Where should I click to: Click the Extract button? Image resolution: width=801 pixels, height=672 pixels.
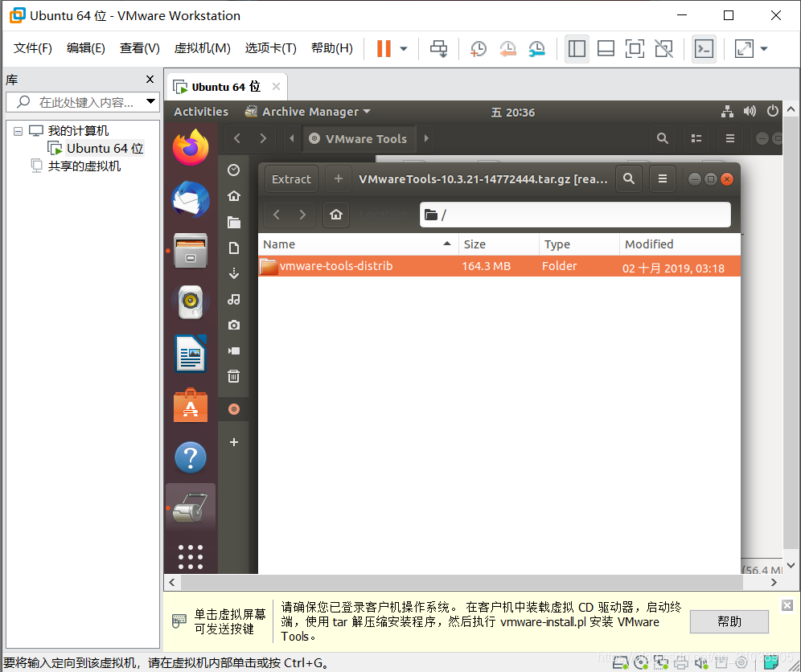tap(291, 179)
